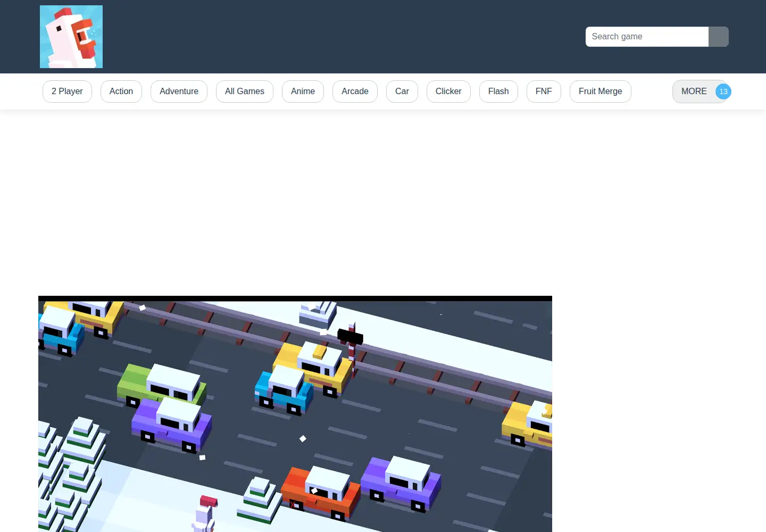Select the Adventure category
This screenshot has width=766, height=532.
click(x=179, y=92)
